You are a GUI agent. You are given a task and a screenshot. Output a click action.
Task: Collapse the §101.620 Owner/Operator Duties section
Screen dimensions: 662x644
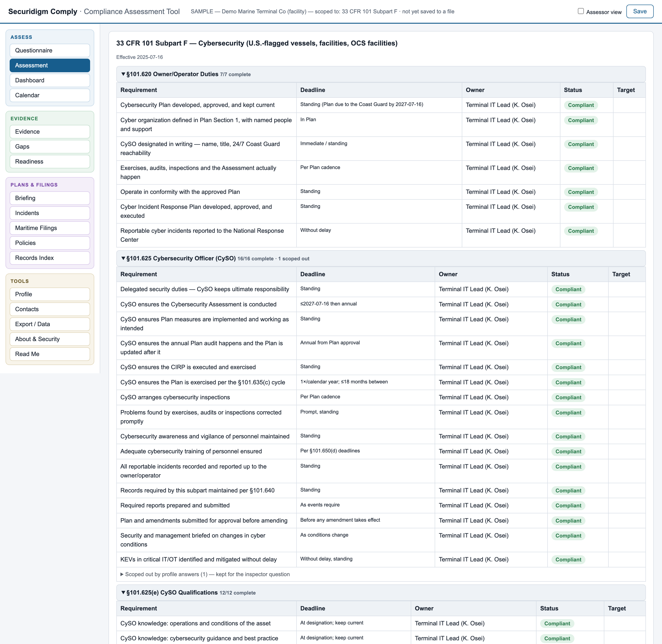[x=381, y=74]
